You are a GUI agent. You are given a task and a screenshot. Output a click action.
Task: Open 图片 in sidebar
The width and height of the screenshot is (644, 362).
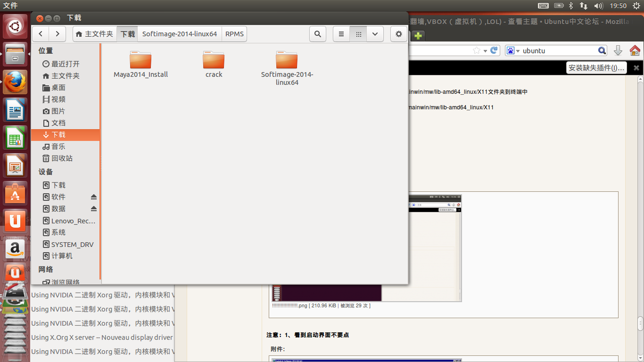pyautogui.click(x=66, y=111)
